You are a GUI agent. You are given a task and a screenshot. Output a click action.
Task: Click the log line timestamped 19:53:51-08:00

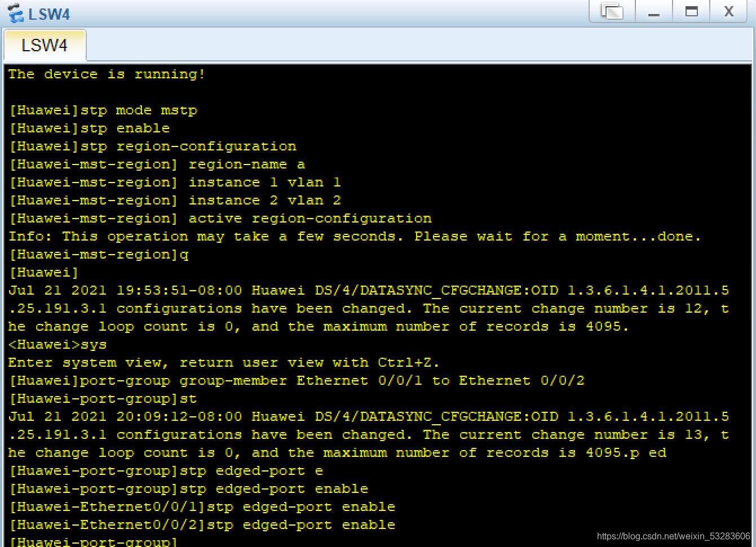369,291
